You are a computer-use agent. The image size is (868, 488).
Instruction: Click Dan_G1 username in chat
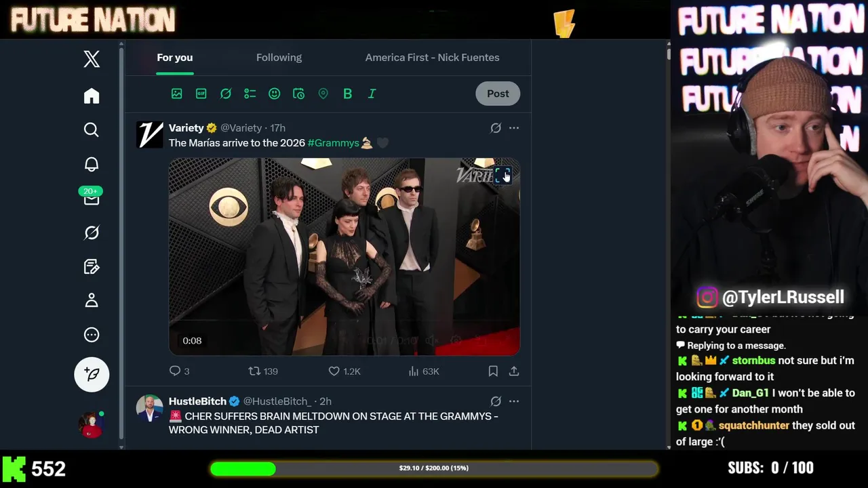(x=751, y=393)
